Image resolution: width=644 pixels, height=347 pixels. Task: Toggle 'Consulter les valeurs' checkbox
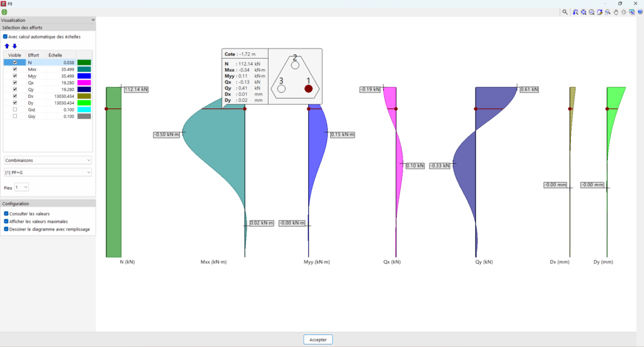coord(6,213)
